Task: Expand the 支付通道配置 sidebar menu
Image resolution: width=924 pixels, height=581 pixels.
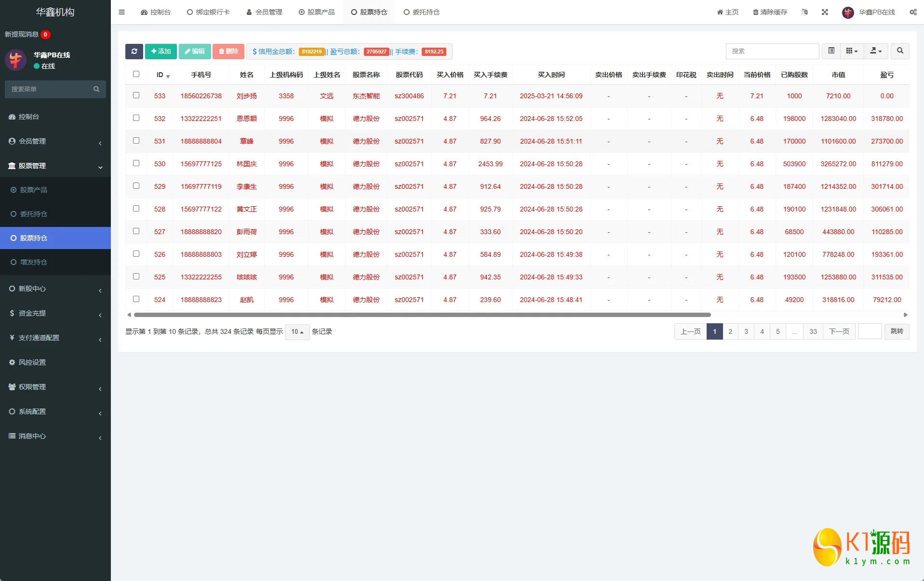Action: 55,338
